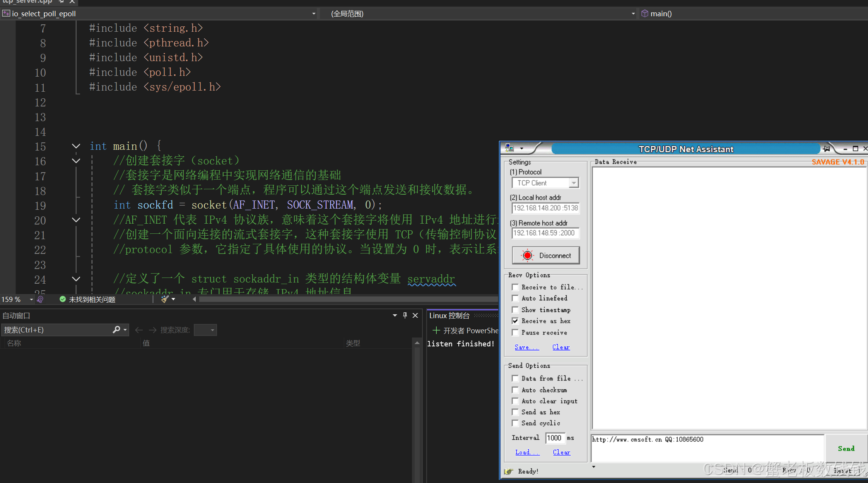Pin the Net Assistant window on top

827,149
